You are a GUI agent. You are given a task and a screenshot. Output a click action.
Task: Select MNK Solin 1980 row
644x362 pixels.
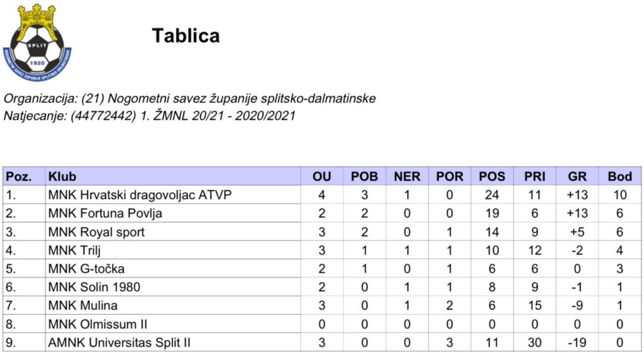94,287
